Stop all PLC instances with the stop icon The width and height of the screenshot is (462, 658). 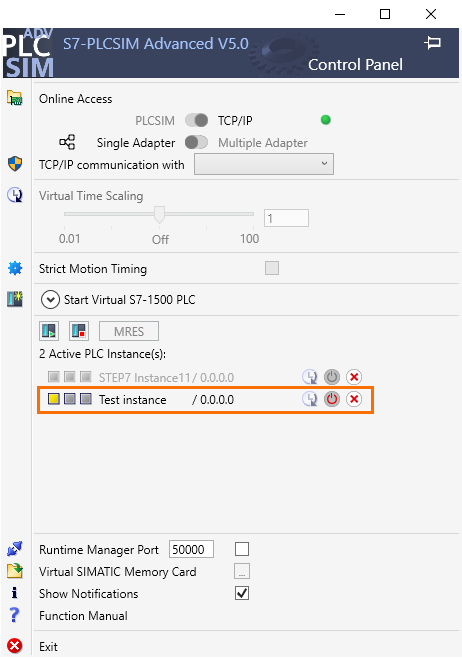click(x=79, y=331)
